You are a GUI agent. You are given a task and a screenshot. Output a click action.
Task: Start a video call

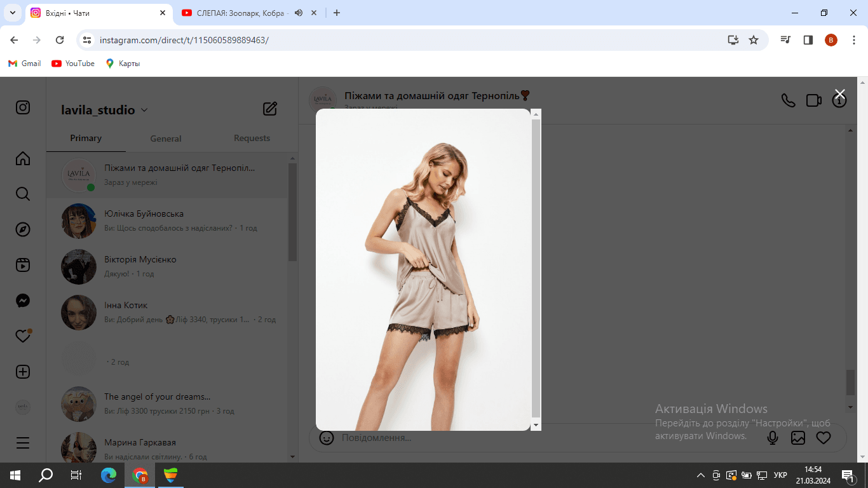(814, 100)
